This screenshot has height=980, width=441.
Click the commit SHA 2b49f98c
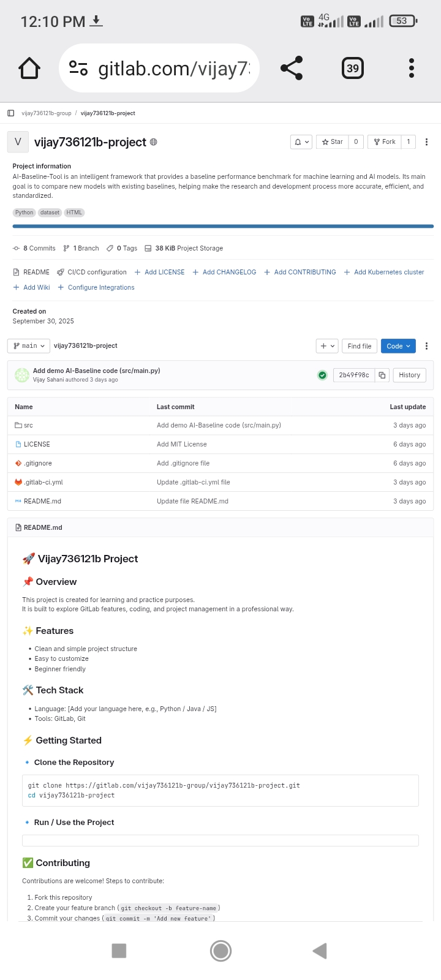coord(354,375)
